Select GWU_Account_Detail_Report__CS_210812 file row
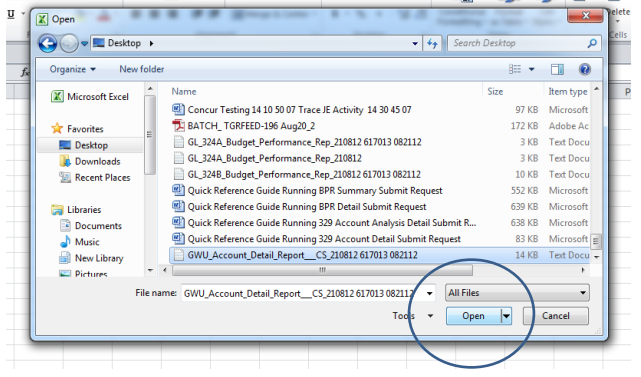The width and height of the screenshot is (641, 377). (x=379, y=255)
